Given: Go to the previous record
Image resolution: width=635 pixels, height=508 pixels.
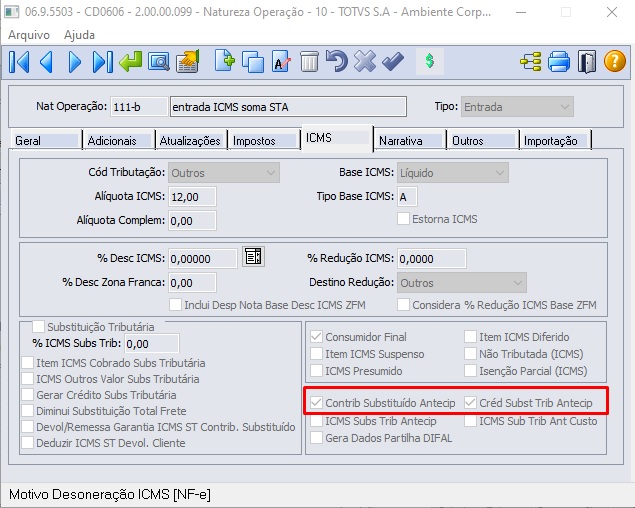Looking at the screenshot, I should pos(46,62).
